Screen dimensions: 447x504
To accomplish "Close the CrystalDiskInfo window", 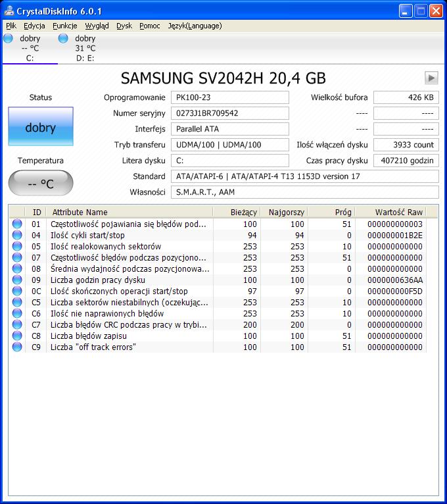I will (x=436, y=11).
